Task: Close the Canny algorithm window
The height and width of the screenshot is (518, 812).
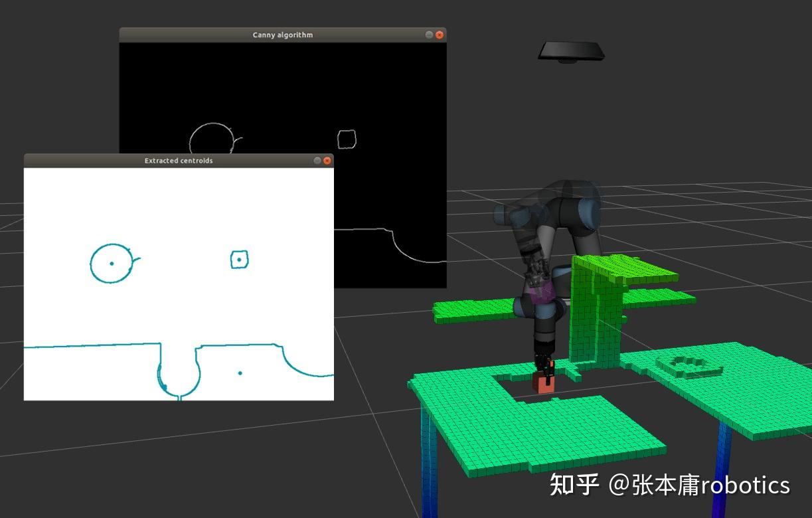Action: [x=440, y=34]
